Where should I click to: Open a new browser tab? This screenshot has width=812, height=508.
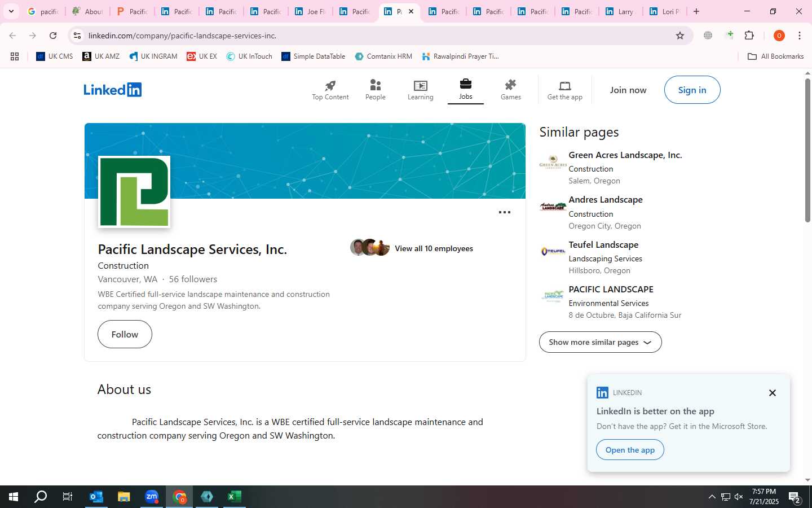(696, 11)
